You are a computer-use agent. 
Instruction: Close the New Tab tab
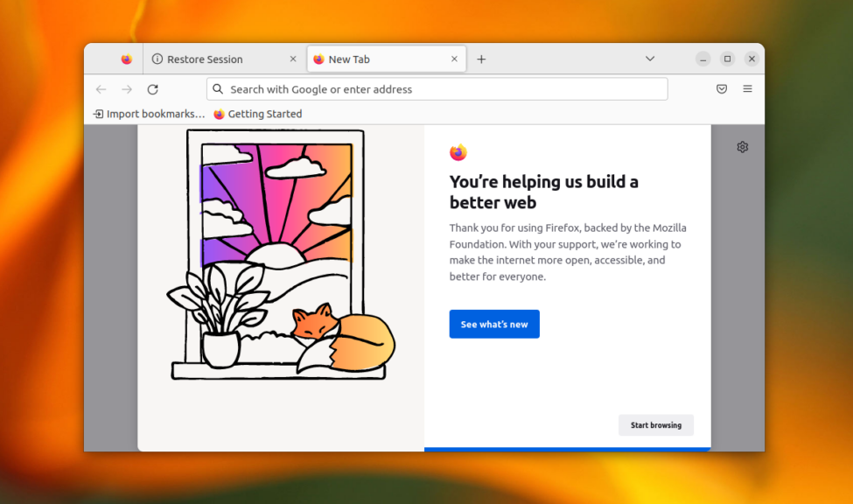454,59
